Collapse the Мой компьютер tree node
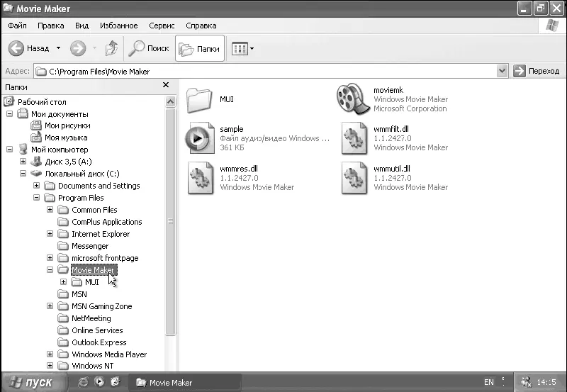 [9, 150]
